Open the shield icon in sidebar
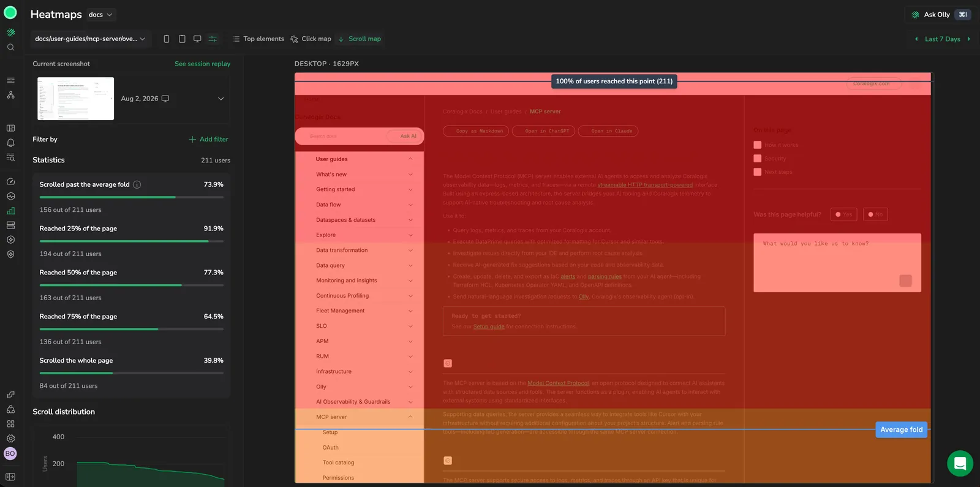 pyautogui.click(x=10, y=254)
